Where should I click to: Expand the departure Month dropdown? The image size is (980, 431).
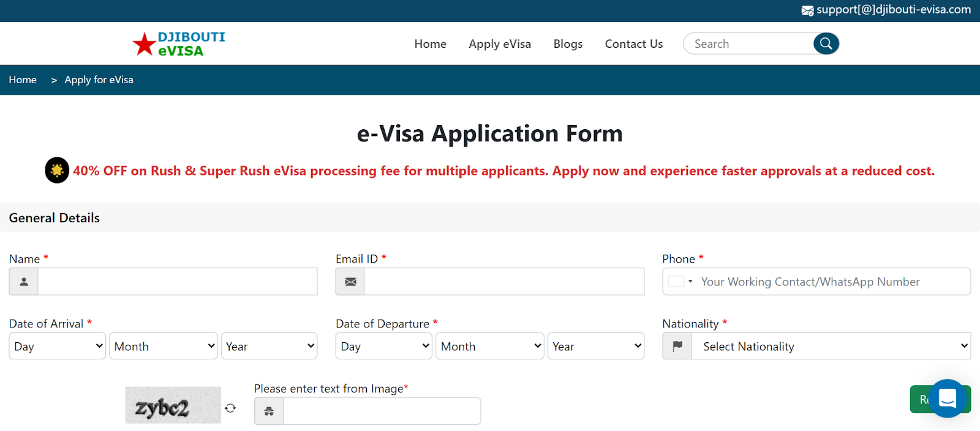[489, 346]
